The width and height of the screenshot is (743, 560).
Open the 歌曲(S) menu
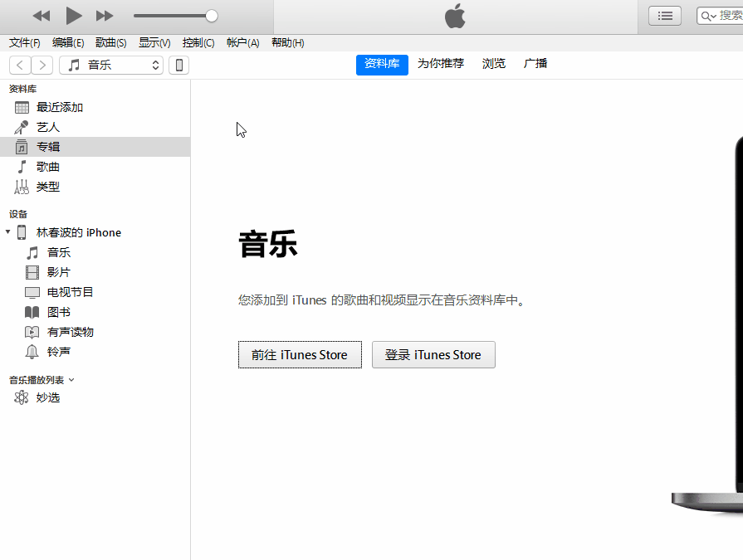[111, 43]
